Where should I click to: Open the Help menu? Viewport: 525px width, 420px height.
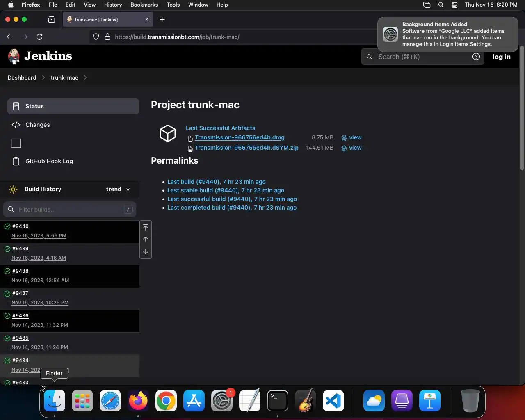pos(222,5)
